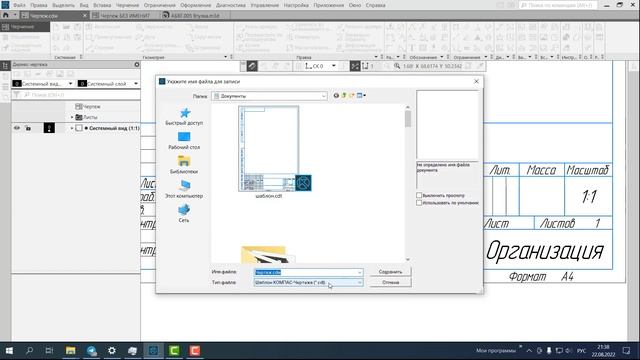Image resolution: width=640 pixels, height=360 pixels.
Task: Open the drawing tree panel icon on left strip
Action: click(x=5, y=66)
